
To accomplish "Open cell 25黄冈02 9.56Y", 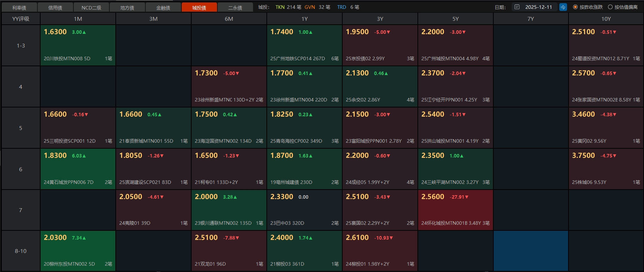I will (x=606, y=128).
